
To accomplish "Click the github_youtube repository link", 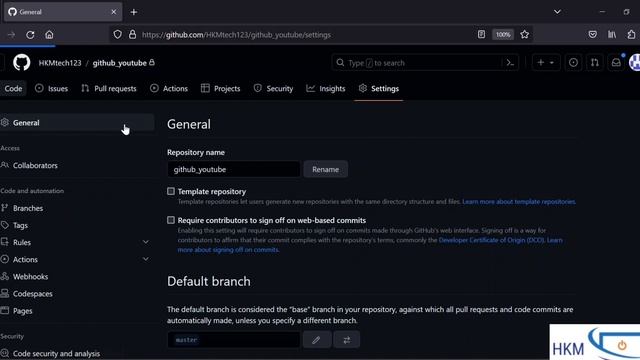I will pos(120,63).
